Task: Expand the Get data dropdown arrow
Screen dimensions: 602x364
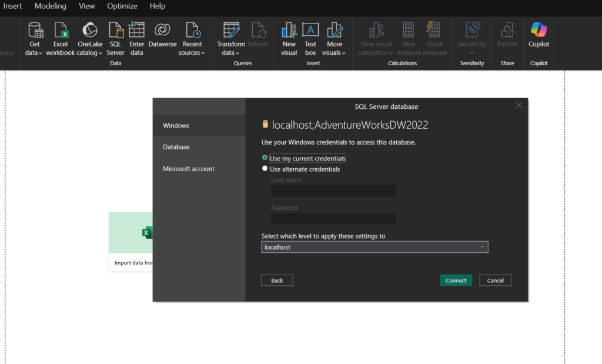Action: point(41,53)
